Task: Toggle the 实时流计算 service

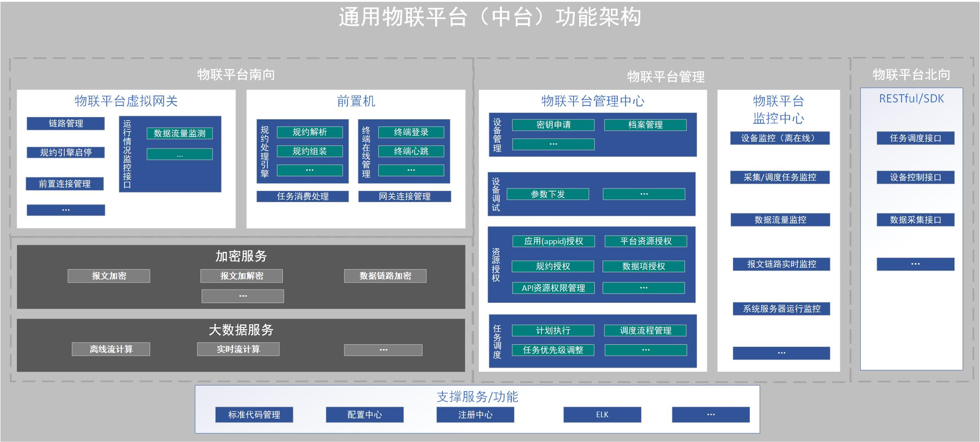Action: [238, 349]
